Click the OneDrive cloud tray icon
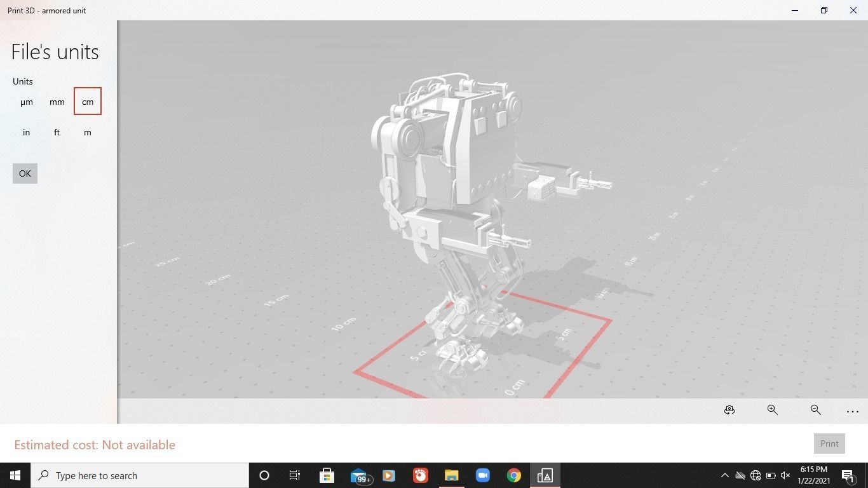The height and width of the screenshot is (488, 868). click(740, 475)
